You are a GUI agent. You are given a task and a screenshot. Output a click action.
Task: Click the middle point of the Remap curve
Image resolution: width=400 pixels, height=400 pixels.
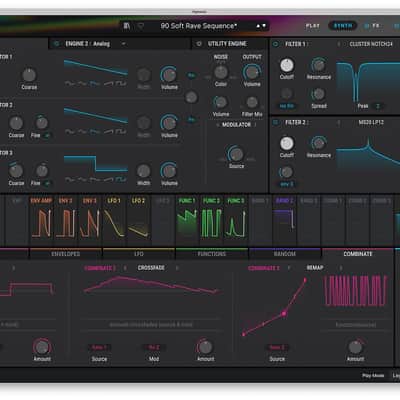click(284, 313)
